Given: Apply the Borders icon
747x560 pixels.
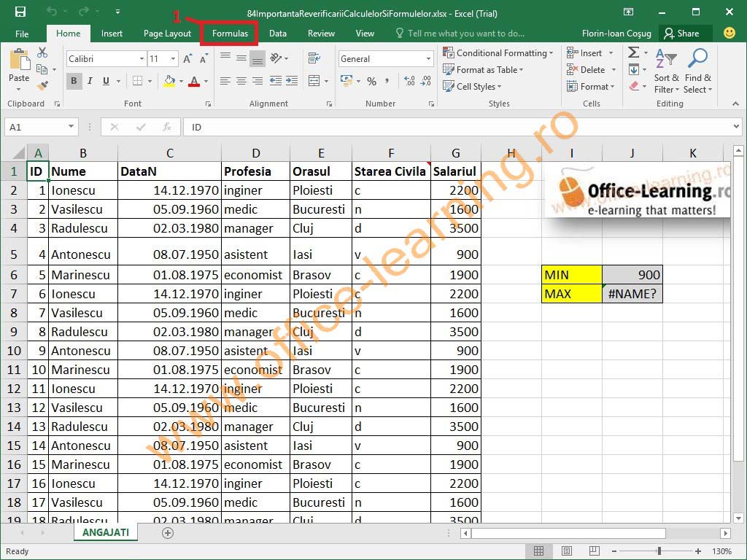Looking at the screenshot, I should [137, 81].
